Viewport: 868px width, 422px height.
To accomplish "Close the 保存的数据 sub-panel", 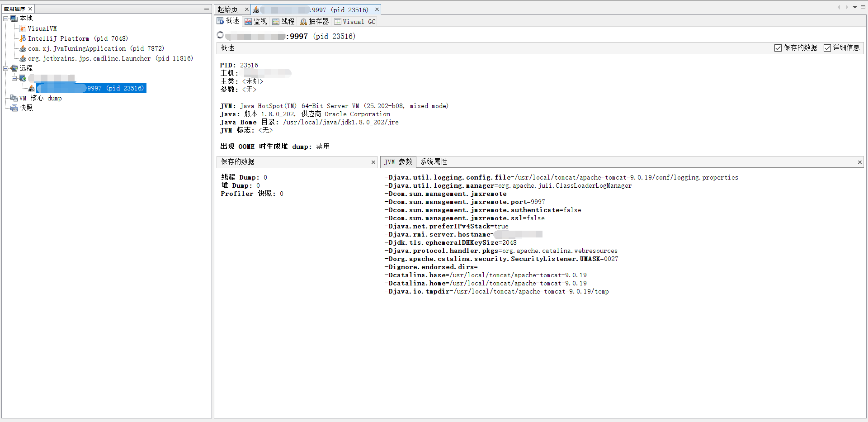I will tap(373, 162).
